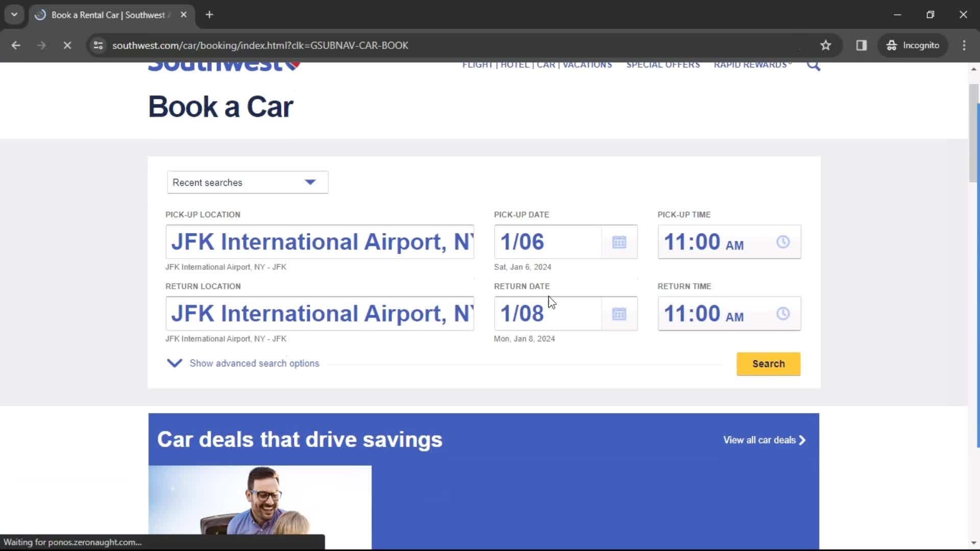Click the Southwest logo search icon
Viewport: 980px width, 551px height.
click(x=813, y=65)
